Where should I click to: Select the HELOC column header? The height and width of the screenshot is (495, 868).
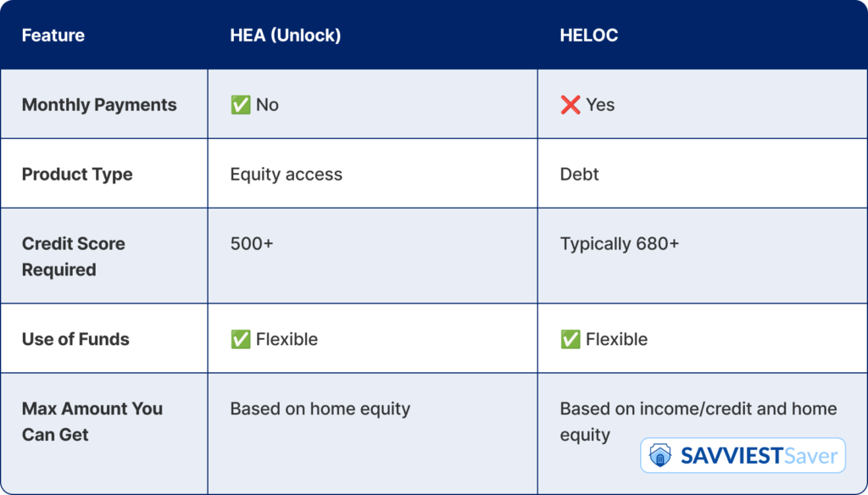coord(589,35)
